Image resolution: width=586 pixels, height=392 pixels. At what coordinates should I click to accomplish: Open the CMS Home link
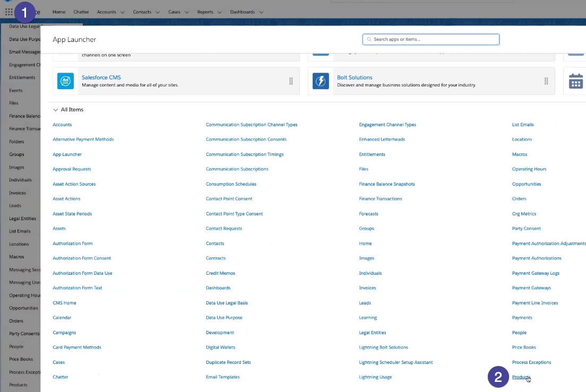pos(64,303)
